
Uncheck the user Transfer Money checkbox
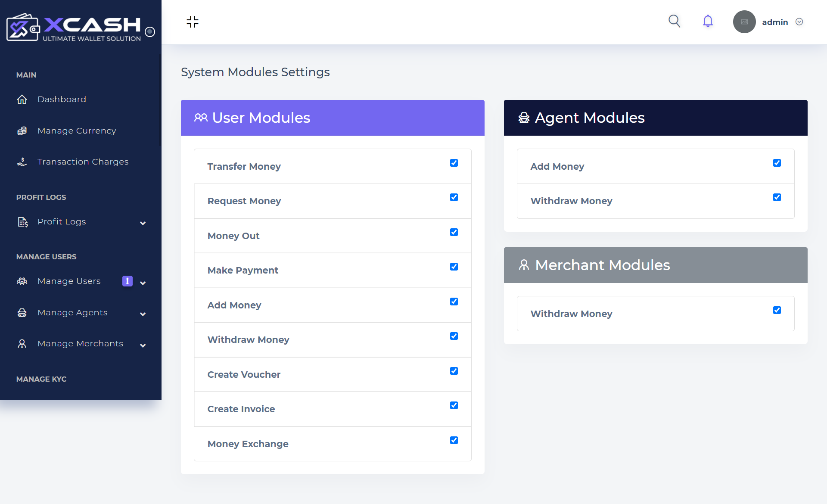coord(454,163)
